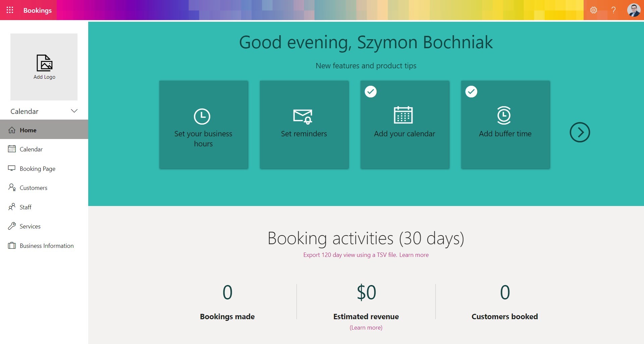Viewport: 644px width, 344px height.
Task: Open the app launcher waffle icon
Action: (10, 10)
